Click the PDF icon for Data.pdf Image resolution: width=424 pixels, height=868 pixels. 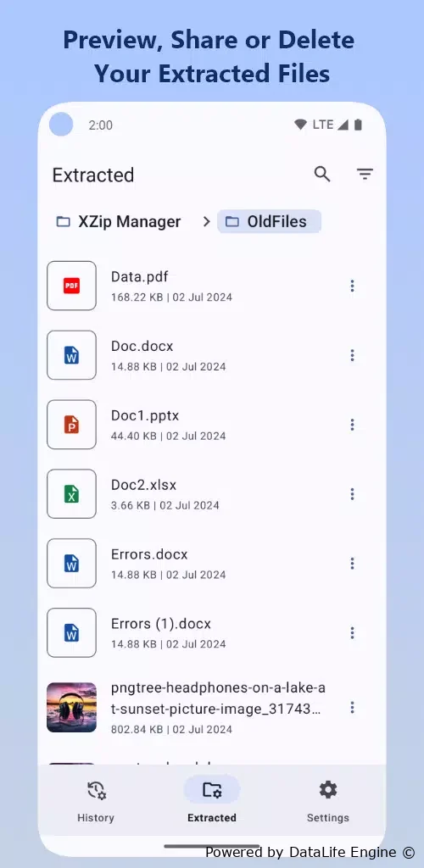[x=71, y=286]
